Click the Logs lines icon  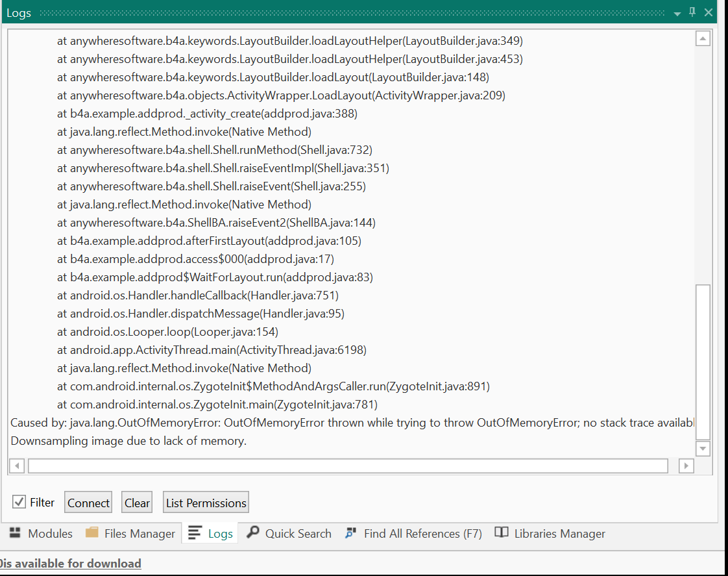[x=195, y=532]
